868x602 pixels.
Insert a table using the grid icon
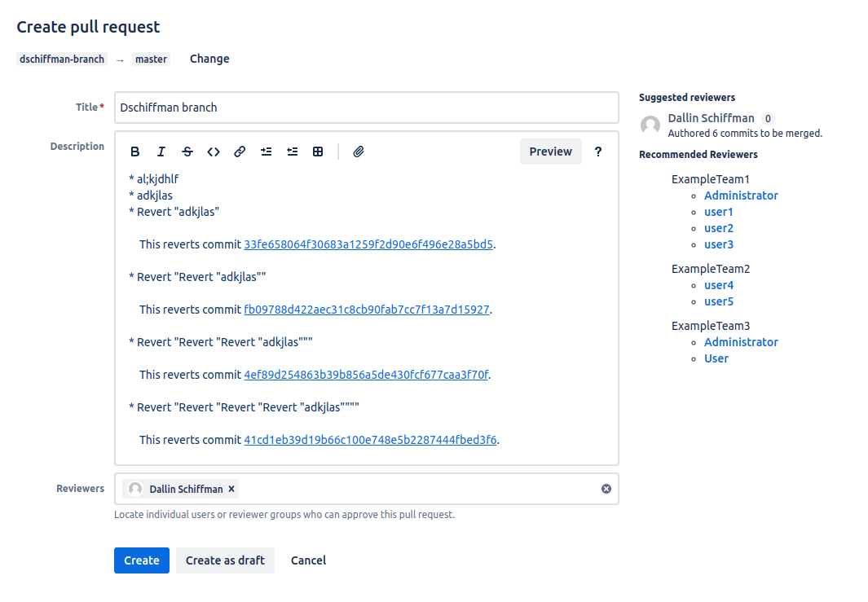(318, 152)
